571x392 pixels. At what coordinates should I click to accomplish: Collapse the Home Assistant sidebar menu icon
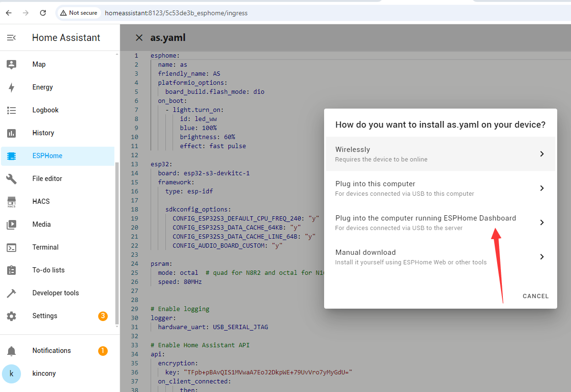11,38
